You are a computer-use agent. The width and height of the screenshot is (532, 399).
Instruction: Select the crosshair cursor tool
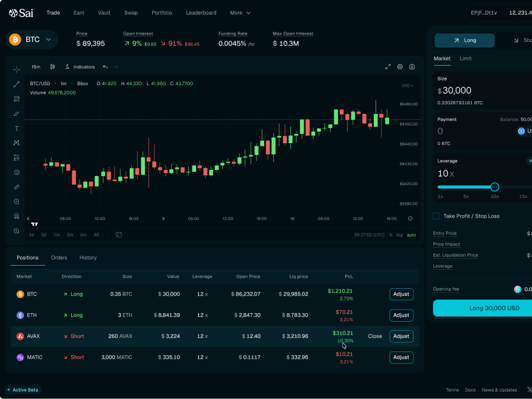(16, 69)
